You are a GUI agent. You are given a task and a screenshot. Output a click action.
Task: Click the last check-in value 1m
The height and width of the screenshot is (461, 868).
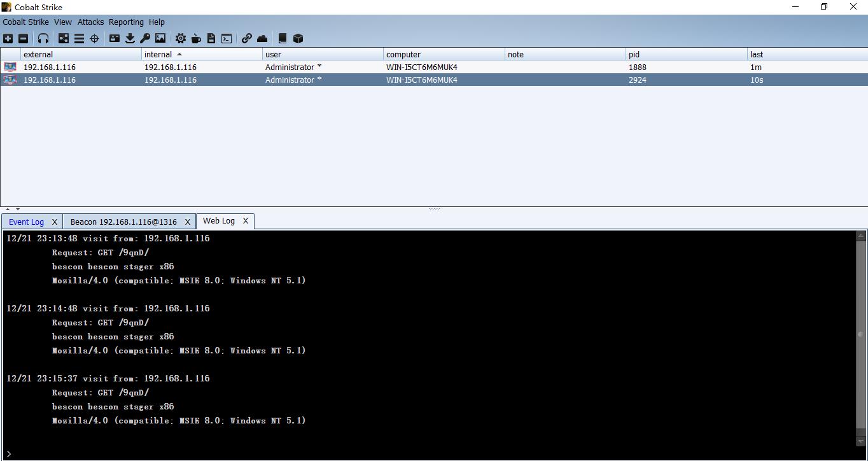click(x=756, y=67)
